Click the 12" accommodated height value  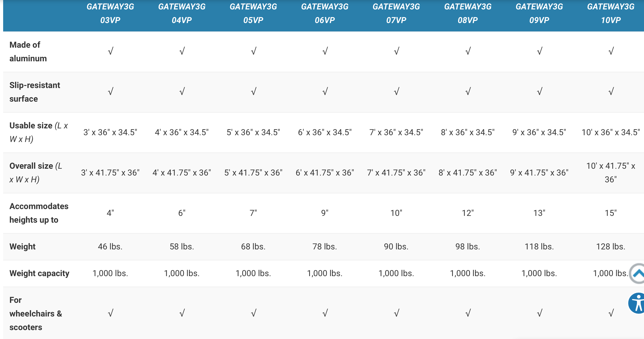468,213
